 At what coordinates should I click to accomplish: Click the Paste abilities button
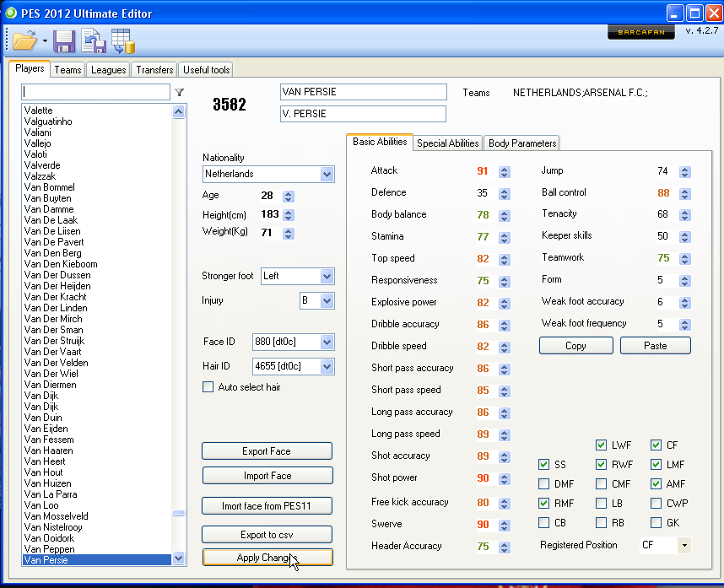(655, 346)
